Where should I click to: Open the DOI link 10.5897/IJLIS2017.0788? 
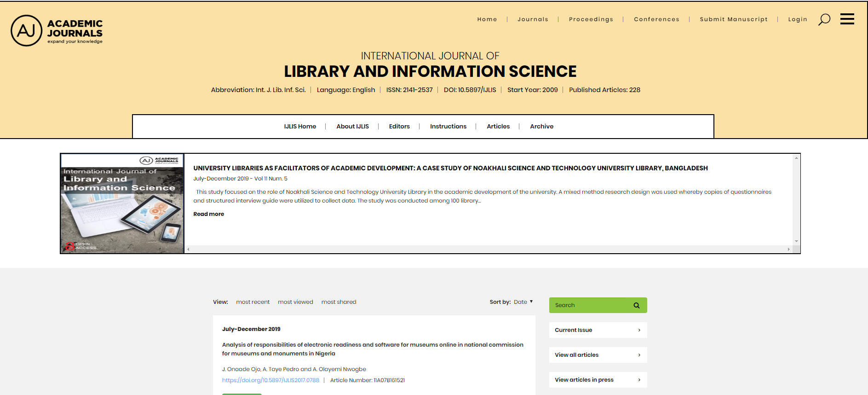270,380
